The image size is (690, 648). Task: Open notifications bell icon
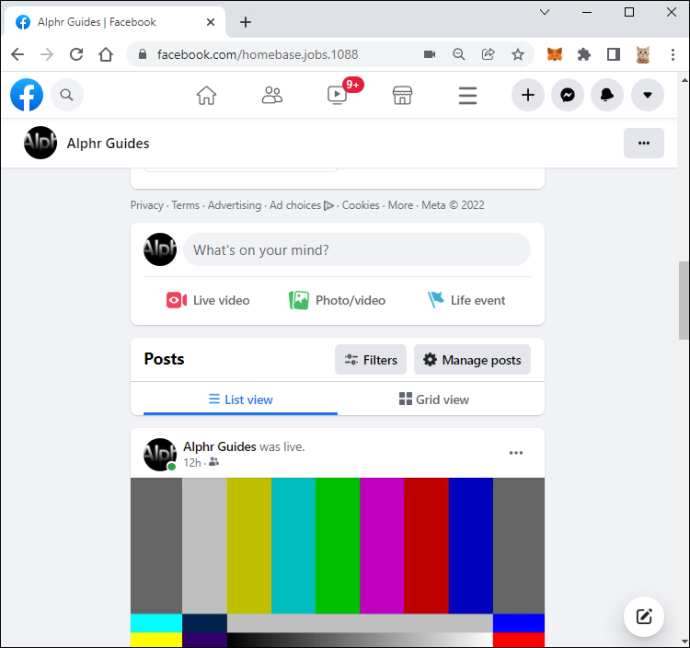pos(607,95)
